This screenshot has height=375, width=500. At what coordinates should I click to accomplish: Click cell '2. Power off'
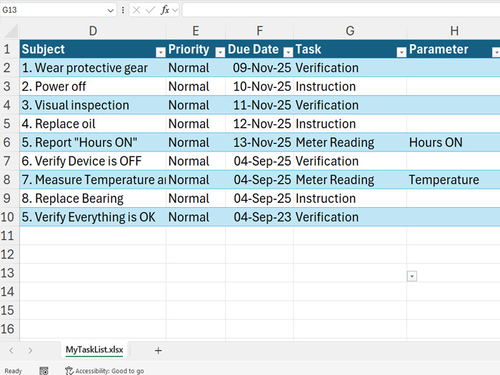tap(93, 87)
